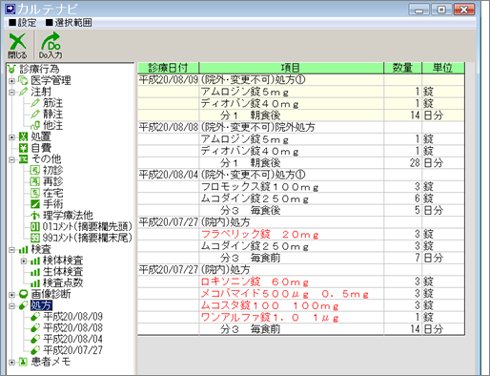Click the 診療日付 column header
The width and height of the screenshot is (490, 376).
168,68
